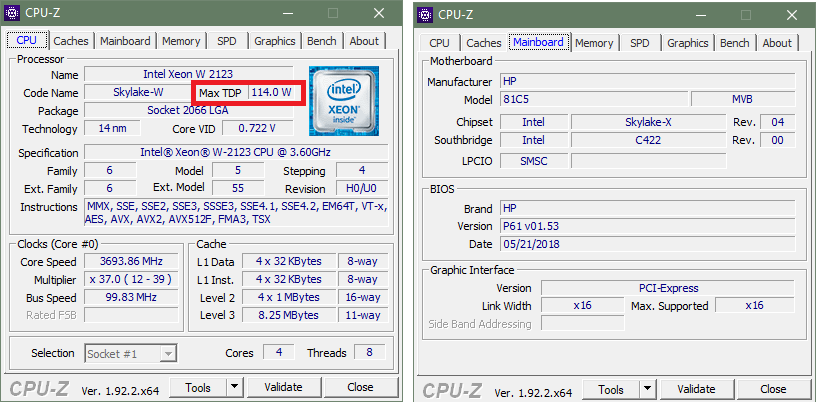Click the Ext. Model value 55
Screen dimensions: 817x402
pos(238,188)
